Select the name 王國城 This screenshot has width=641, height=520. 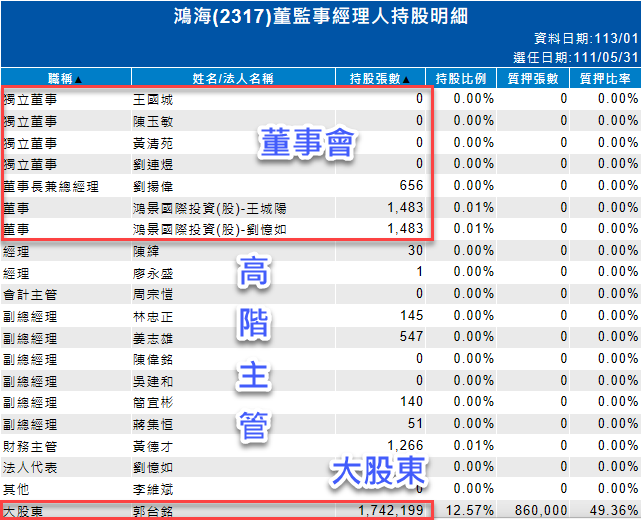pos(153,99)
